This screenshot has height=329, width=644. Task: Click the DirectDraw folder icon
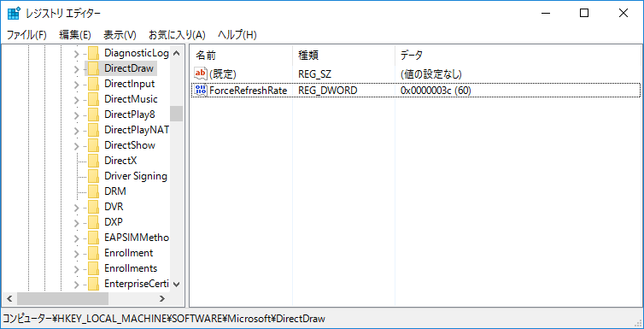(94, 68)
